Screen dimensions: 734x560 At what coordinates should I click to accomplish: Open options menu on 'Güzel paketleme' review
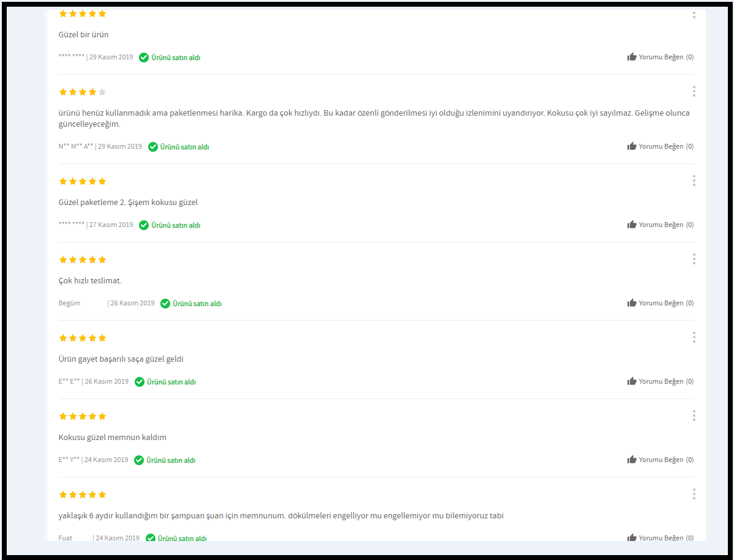click(694, 181)
